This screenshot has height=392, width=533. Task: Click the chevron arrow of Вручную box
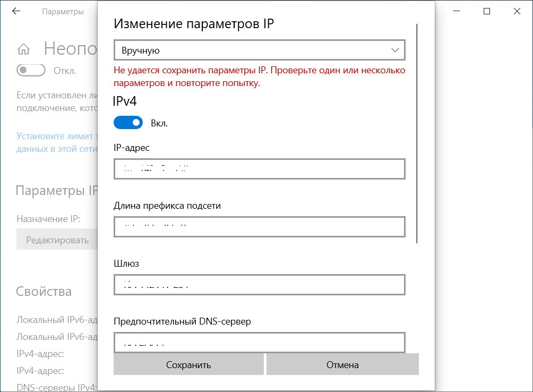tap(394, 50)
